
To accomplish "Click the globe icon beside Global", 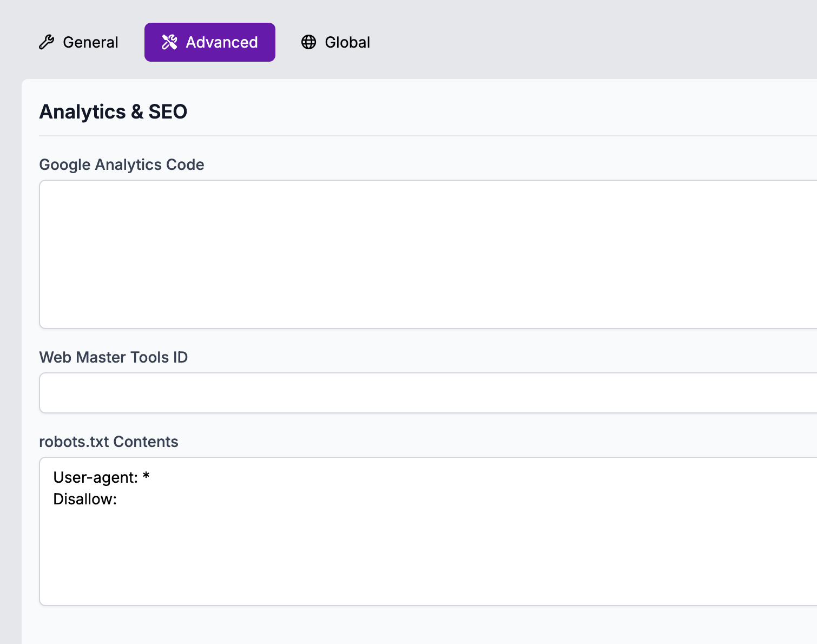I will (308, 42).
